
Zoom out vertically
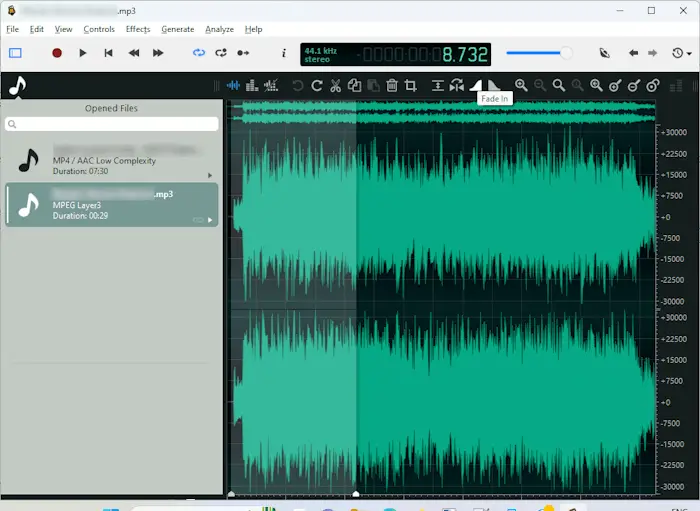634,85
